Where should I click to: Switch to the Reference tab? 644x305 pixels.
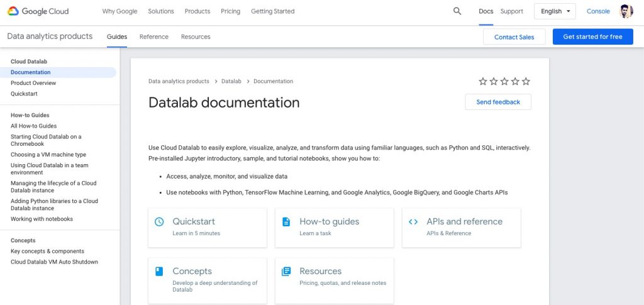[154, 36]
